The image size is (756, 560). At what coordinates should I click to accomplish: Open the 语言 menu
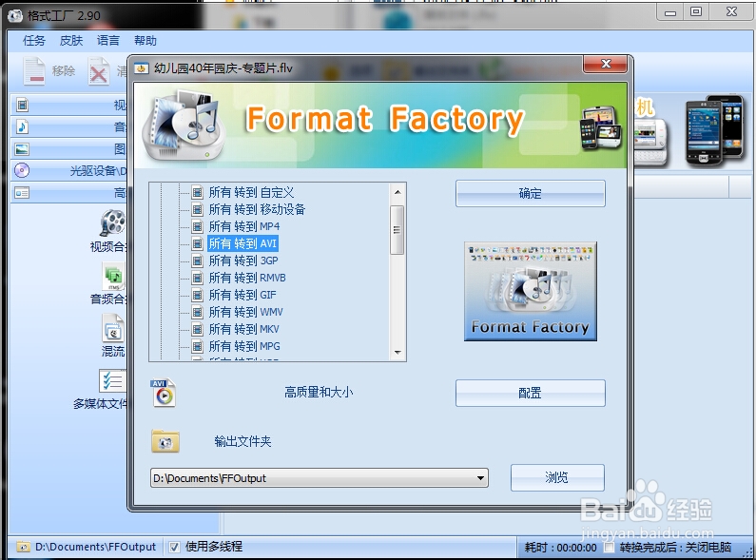click(x=108, y=41)
